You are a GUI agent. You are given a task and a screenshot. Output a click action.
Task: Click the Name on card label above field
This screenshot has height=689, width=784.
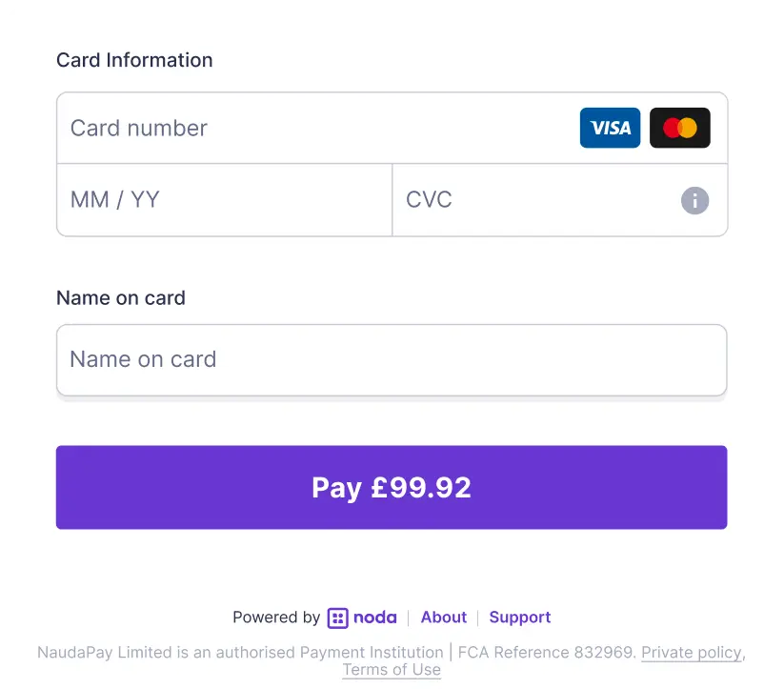(121, 298)
